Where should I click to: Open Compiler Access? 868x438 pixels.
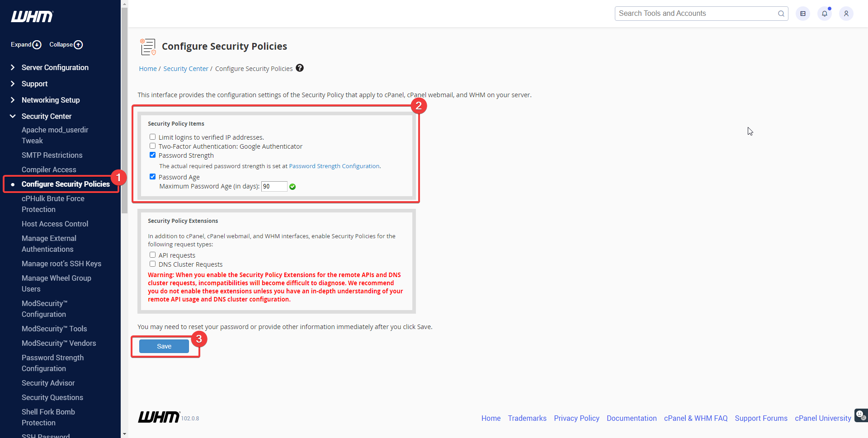[49, 170]
